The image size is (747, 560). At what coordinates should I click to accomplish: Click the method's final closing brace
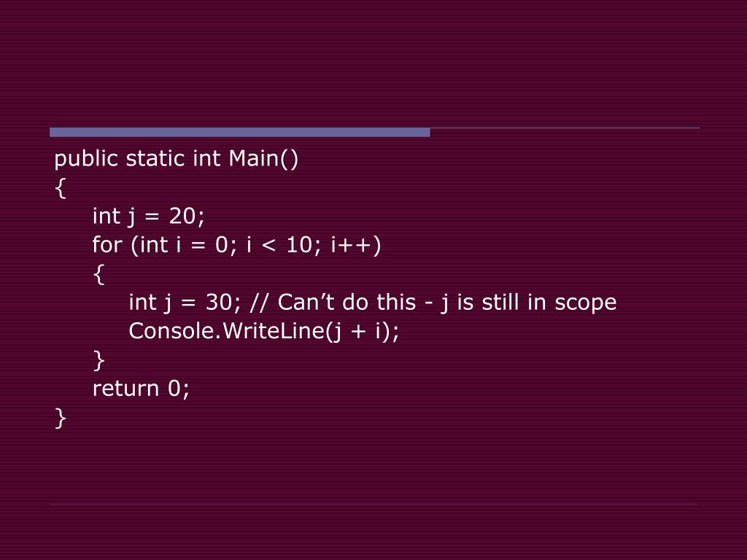(60, 418)
